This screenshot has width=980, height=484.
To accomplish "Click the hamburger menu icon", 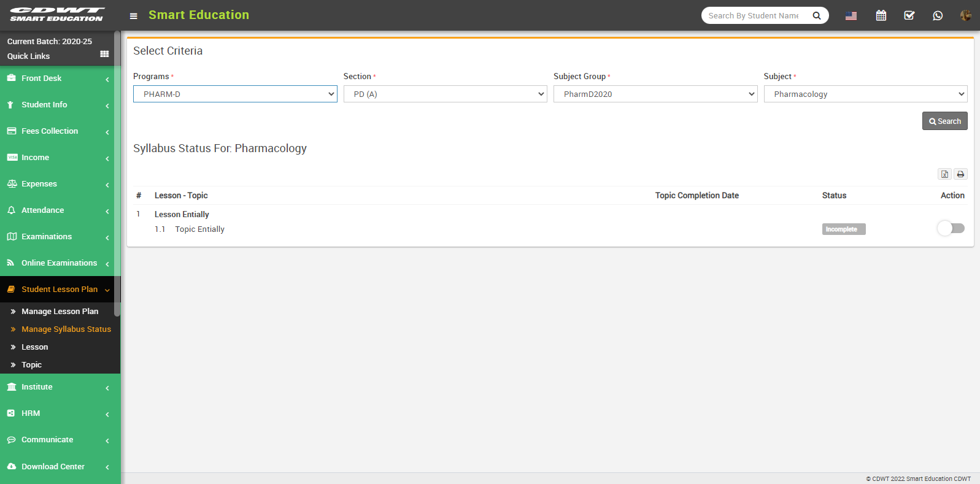I will coord(133,16).
